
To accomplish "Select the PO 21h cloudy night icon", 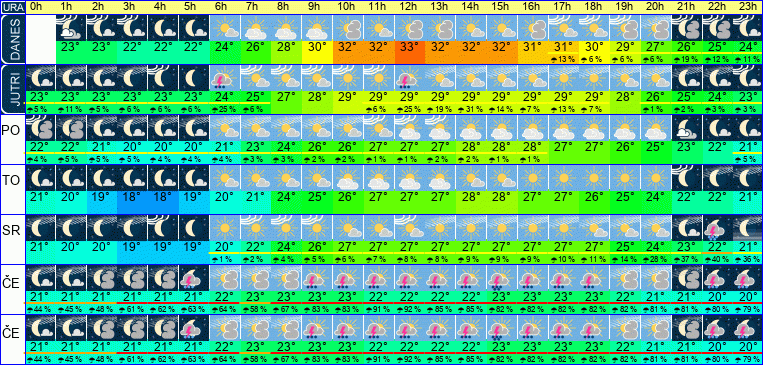I will pos(687,128).
